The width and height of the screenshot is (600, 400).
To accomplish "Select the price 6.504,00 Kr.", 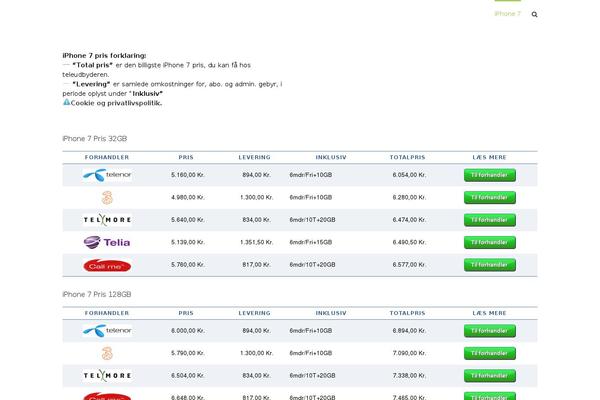I will pos(188,376).
